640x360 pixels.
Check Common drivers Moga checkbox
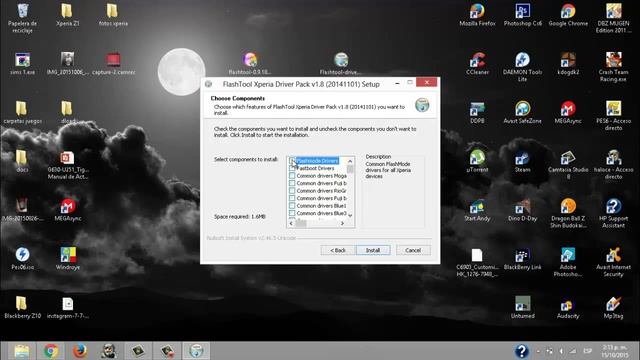(x=292, y=176)
